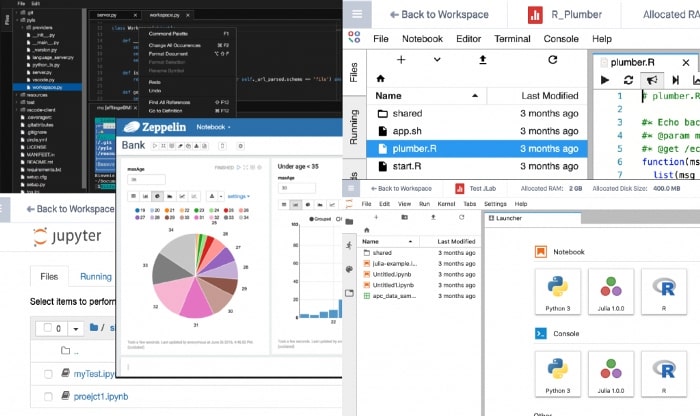Switch to the Running tab in Jupyter
The height and width of the screenshot is (416, 700).
96,277
